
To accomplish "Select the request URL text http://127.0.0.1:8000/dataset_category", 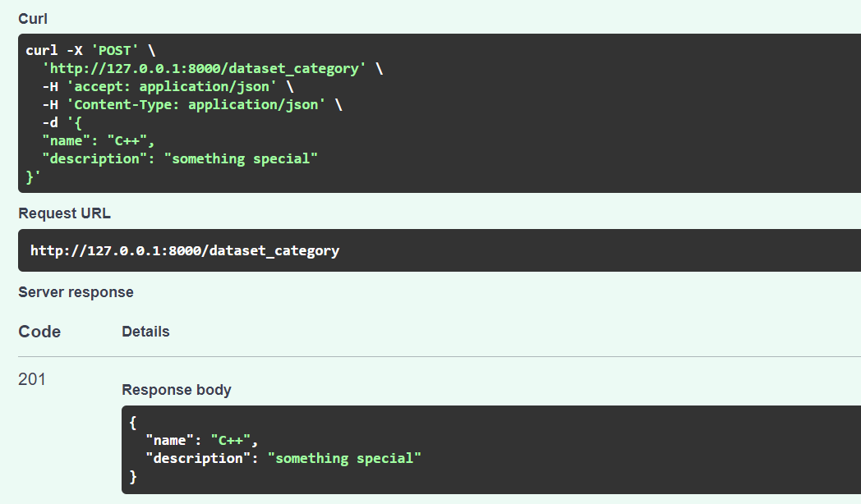I will coord(185,250).
